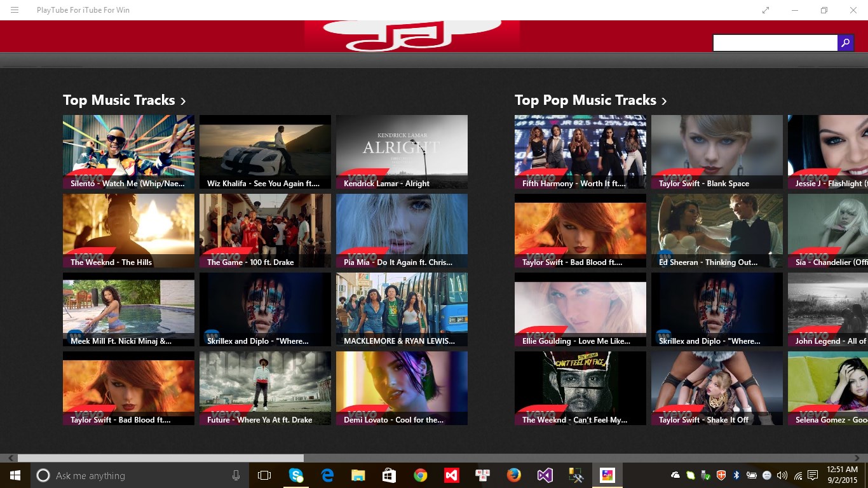The height and width of the screenshot is (488, 868).
Task: Open the red square app on the taskbar
Action: 451,475
